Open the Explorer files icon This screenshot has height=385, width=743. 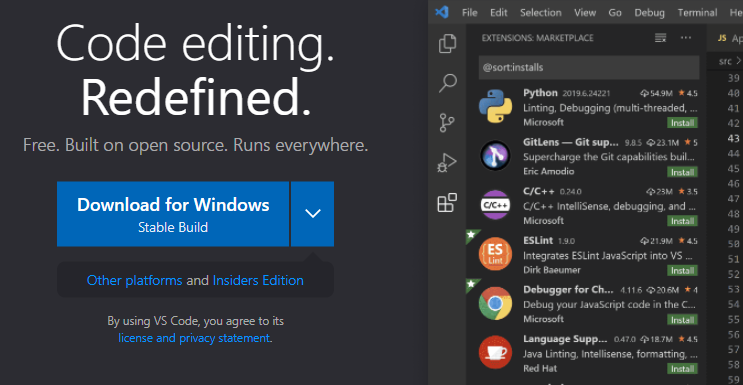447,44
